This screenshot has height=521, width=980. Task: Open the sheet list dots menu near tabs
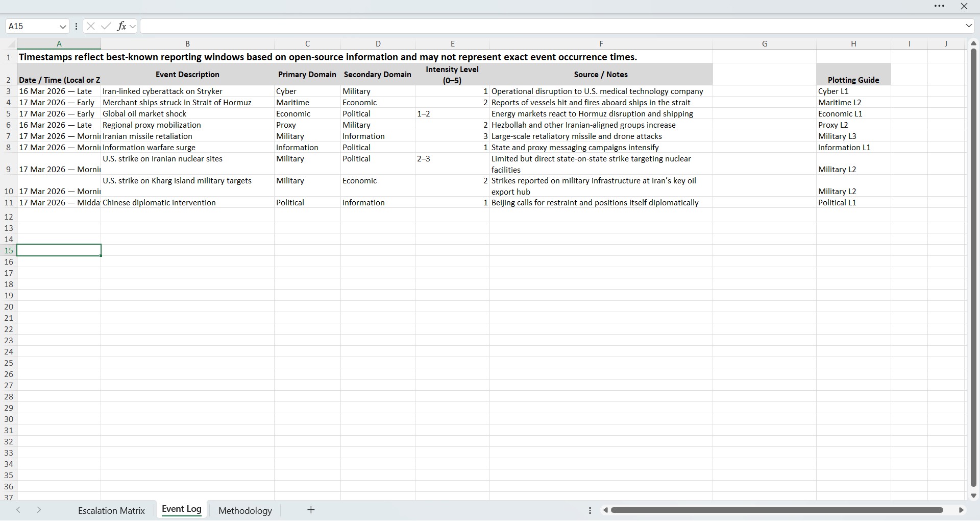590,510
